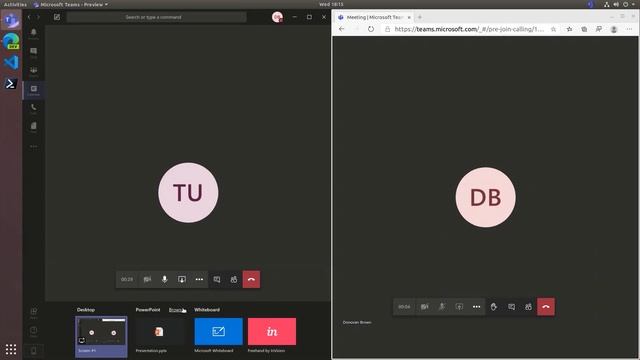640x360 pixels.
Task: Launch Microsoft Teams from Ubuntu dock
Action: [11, 20]
